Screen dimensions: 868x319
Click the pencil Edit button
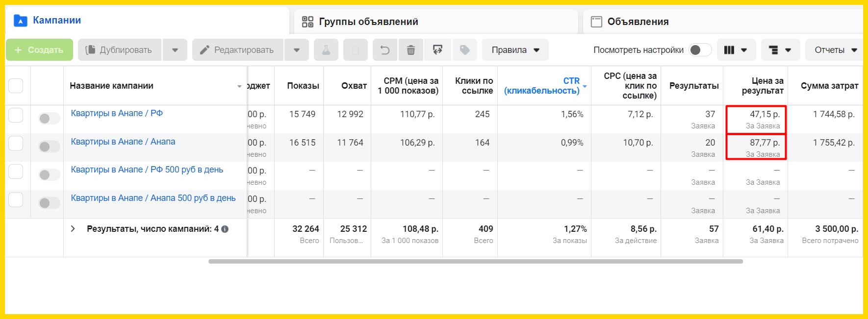[x=237, y=50]
